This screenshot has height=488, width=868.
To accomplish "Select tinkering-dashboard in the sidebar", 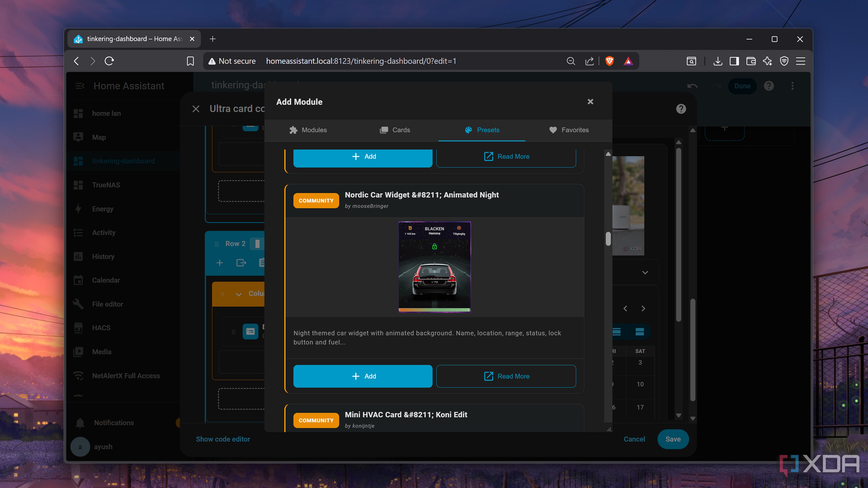I will [123, 161].
